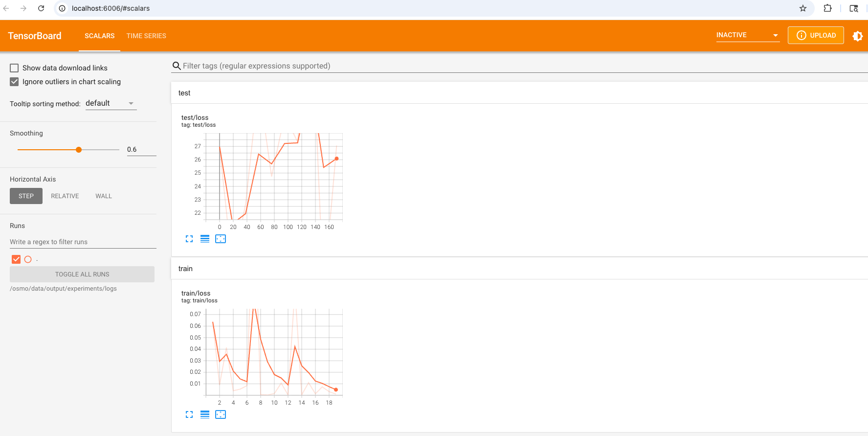The image size is (868, 436).
Task: Reload the browser page
Action: pos(41,8)
